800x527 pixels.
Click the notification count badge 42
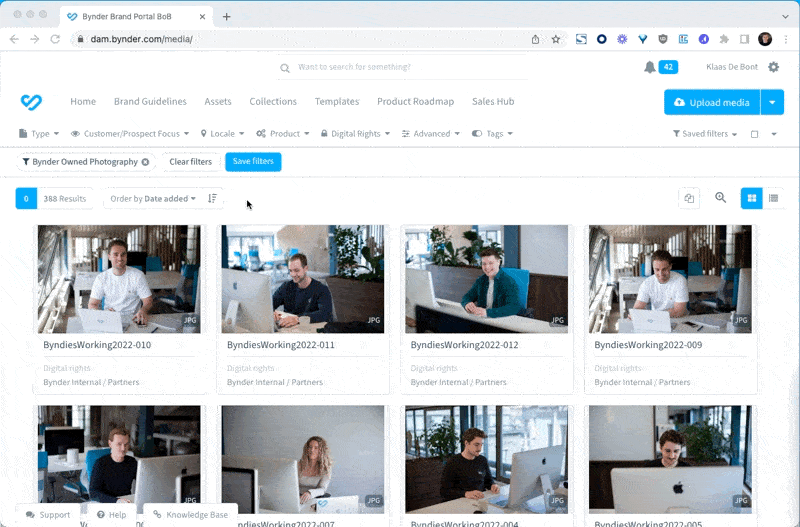click(668, 67)
